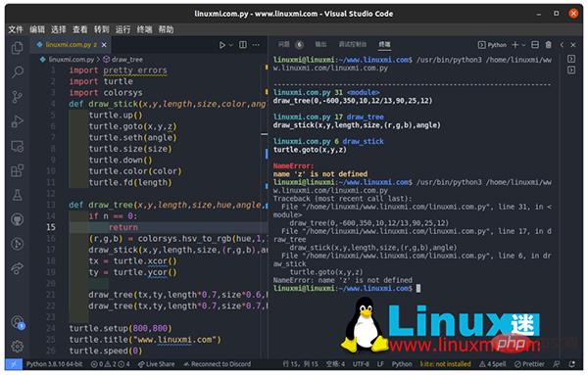588x375 pixels.
Task: Open the Run and Debug view
Action: pyautogui.click(x=18, y=121)
